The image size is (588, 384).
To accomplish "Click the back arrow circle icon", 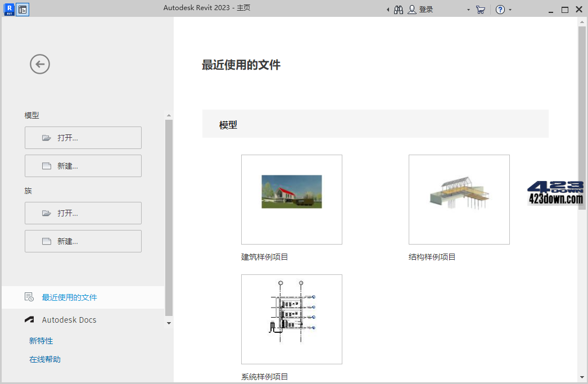I will pos(39,64).
